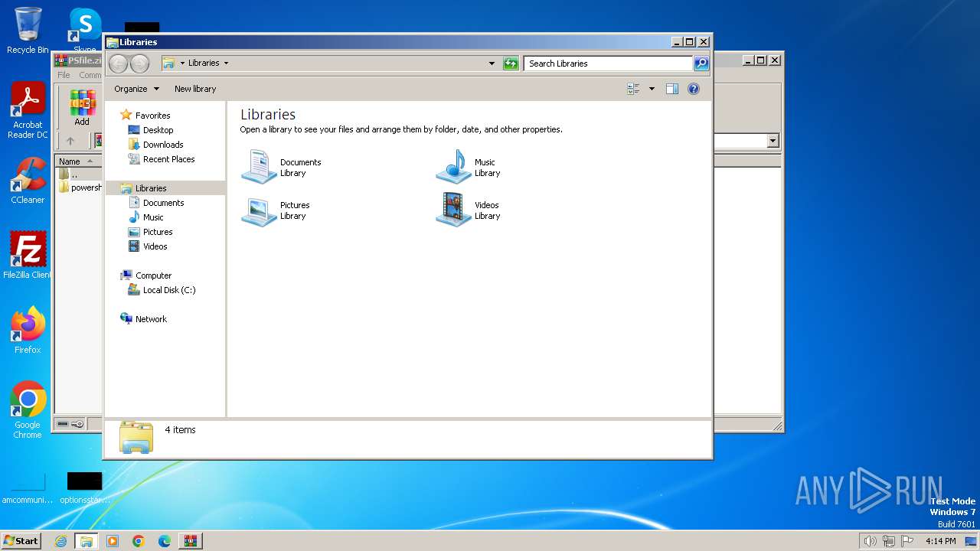Open the WinRAR address path dropdown
The image size is (980, 551).
point(773,141)
